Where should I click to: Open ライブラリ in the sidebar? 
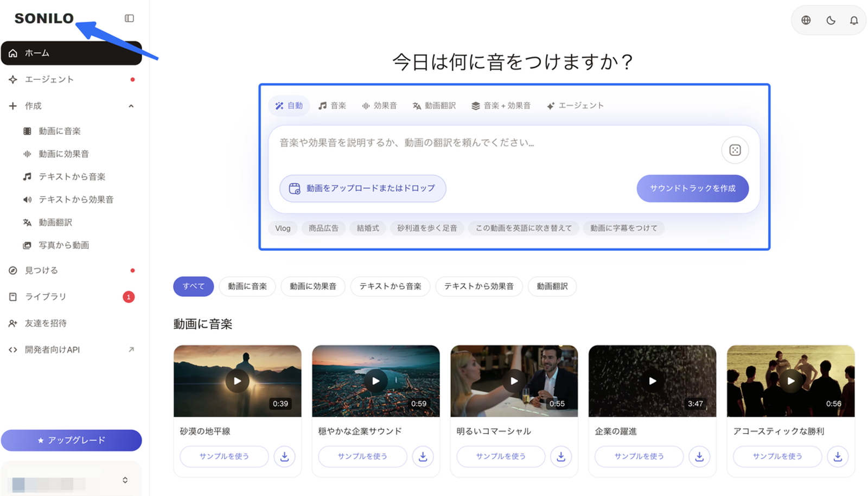(71, 297)
